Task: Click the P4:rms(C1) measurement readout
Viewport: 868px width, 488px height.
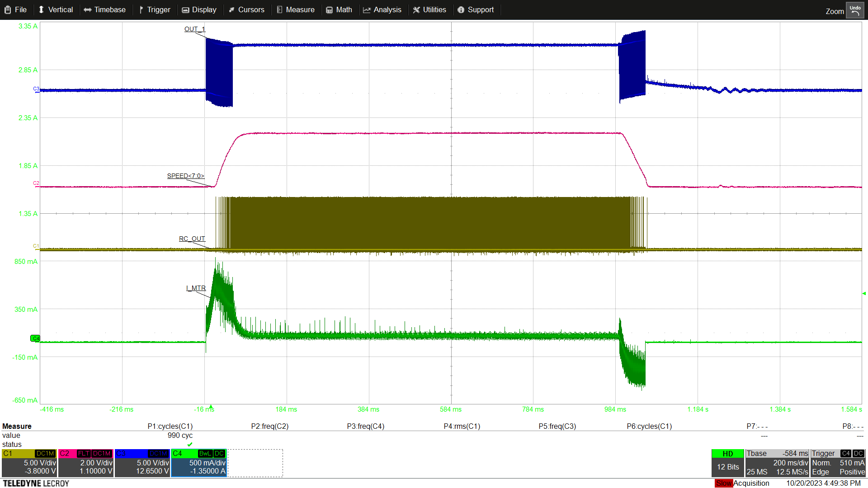Action: pos(462,426)
